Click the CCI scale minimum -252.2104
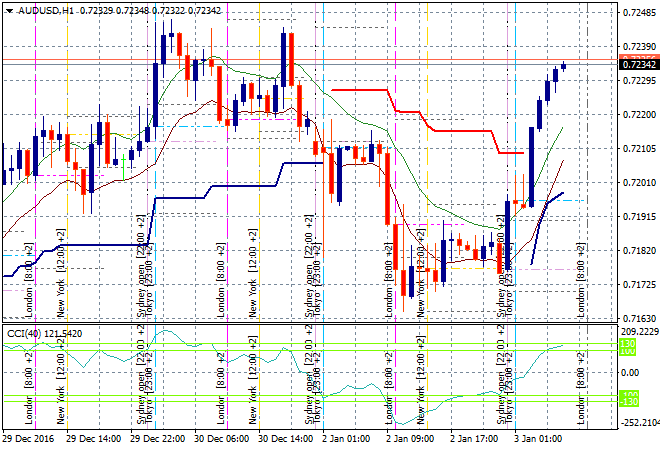Image resolution: width=660 pixels, height=450 pixels. click(639, 423)
